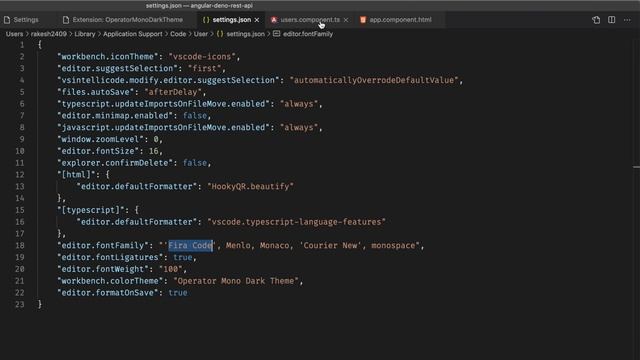This screenshot has width=640, height=360.
Task: Switch to app.component.html tab
Action: pyautogui.click(x=400, y=20)
